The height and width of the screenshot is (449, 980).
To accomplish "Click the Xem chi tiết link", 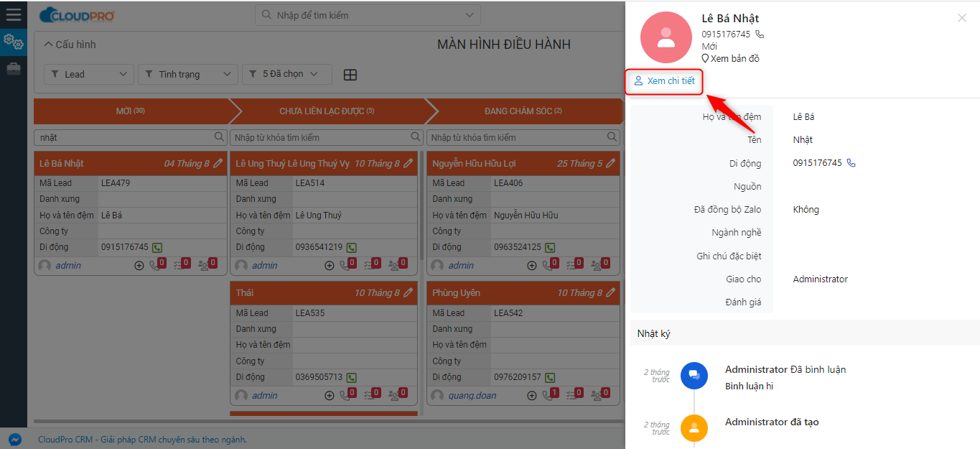I will click(x=664, y=81).
